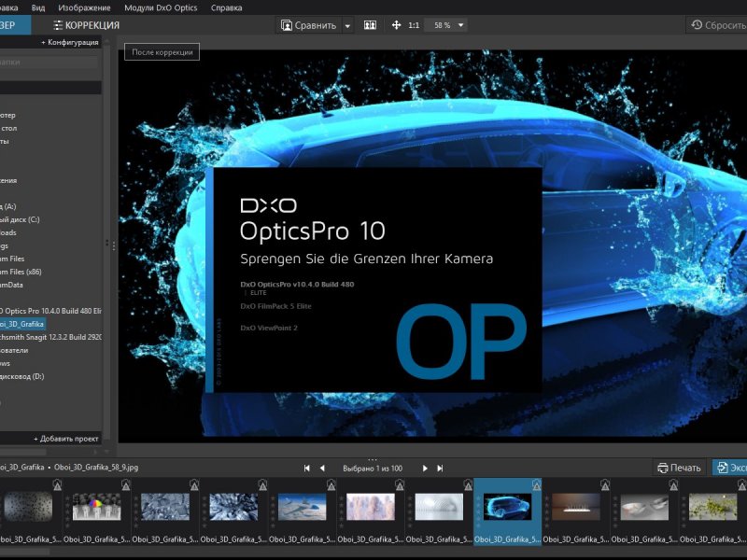Select the highlighted 3D_Grafika folder
The width and height of the screenshot is (747, 560).
click(22, 324)
